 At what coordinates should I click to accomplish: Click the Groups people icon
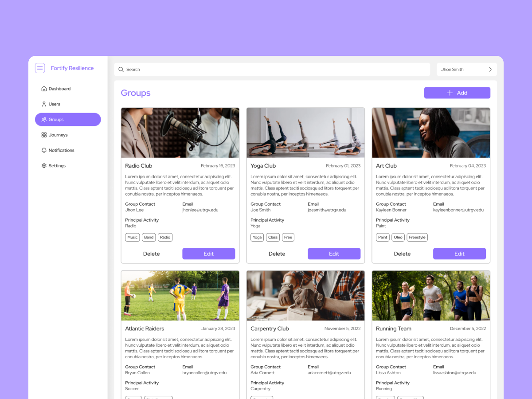pyautogui.click(x=44, y=120)
